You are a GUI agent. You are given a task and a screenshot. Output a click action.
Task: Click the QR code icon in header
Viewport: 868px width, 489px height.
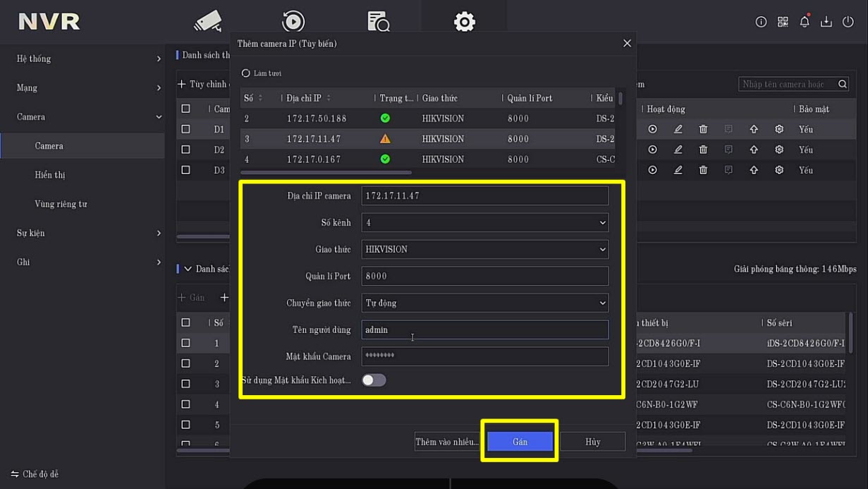point(783,22)
